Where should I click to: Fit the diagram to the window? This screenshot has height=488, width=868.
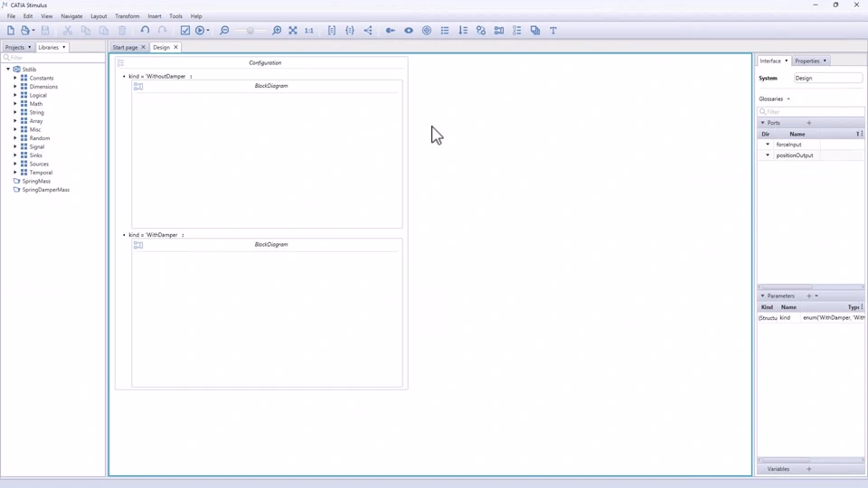pos(293,31)
